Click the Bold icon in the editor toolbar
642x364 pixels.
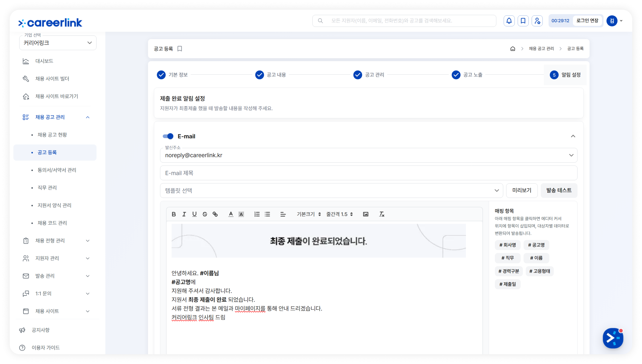(174, 214)
